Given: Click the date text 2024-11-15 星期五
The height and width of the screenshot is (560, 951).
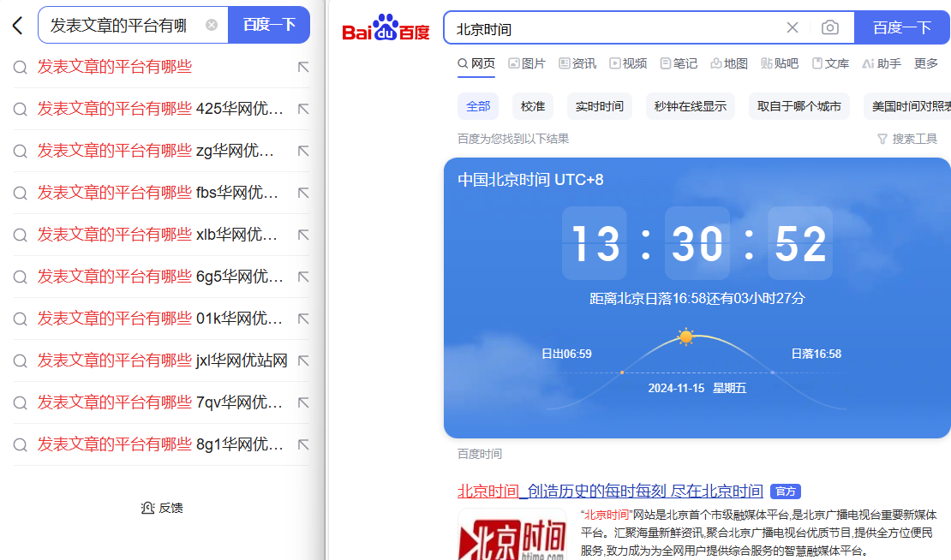Looking at the screenshot, I should (x=697, y=389).
